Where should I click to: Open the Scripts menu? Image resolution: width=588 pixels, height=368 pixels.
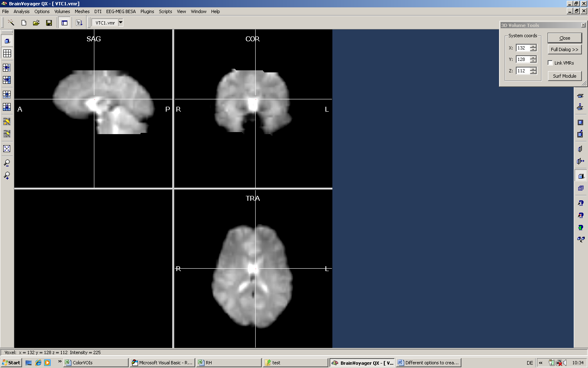click(x=165, y=11)
